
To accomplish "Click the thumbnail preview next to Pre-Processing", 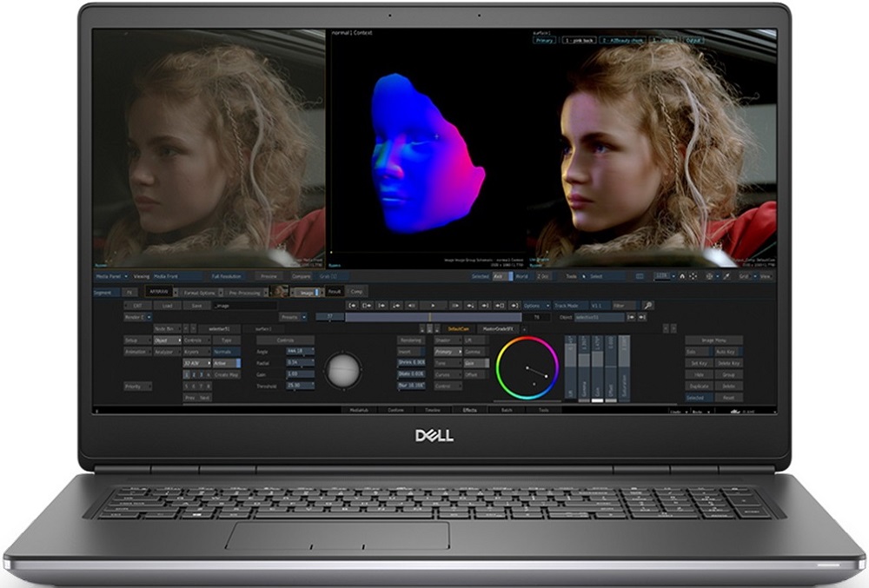I will 281,293.
